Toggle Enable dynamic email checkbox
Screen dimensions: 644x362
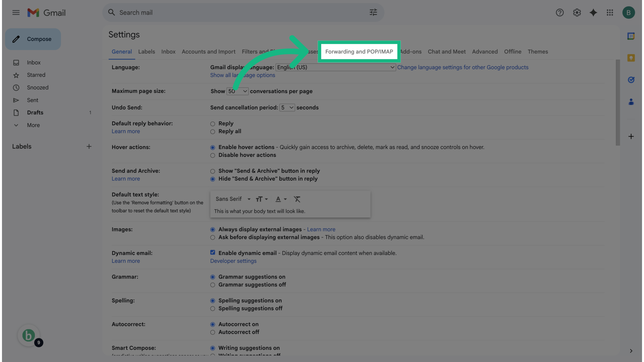213,252
